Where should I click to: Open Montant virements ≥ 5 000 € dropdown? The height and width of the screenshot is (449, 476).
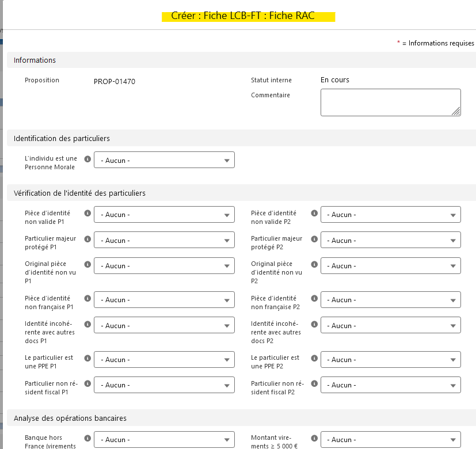coord(390,439)
